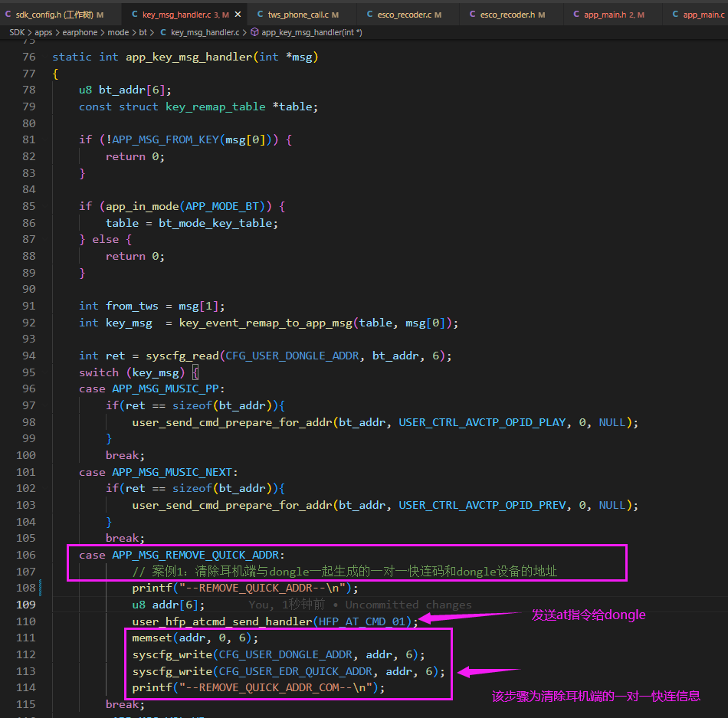Click key_event_remap_to_app_msg function call
This screenshot has height=718, width=728.
pos(266,323)
